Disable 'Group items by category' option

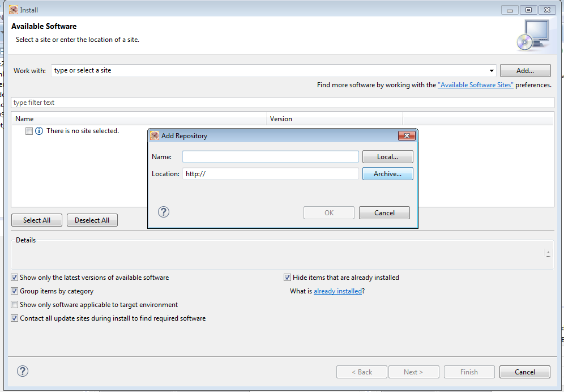point(15,291)
